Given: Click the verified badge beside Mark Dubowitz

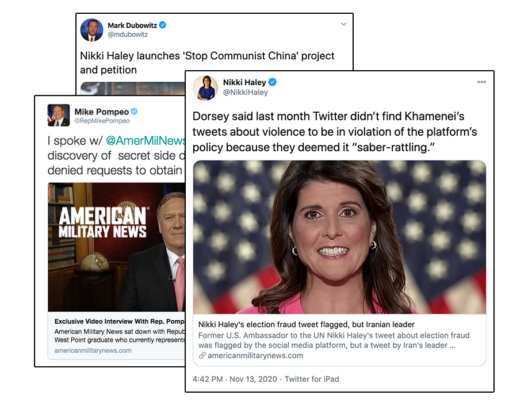Looking at the screenshot, I should point(163,25).
